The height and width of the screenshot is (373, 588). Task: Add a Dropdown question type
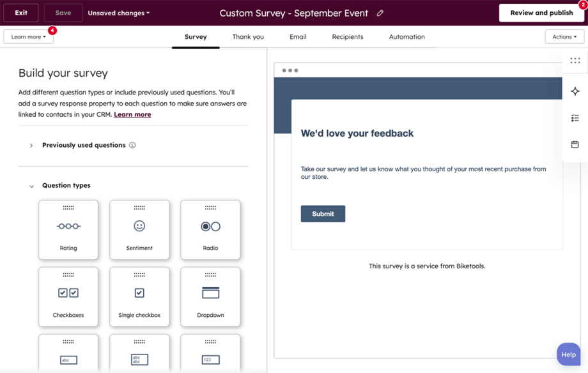tap(210, 296)
